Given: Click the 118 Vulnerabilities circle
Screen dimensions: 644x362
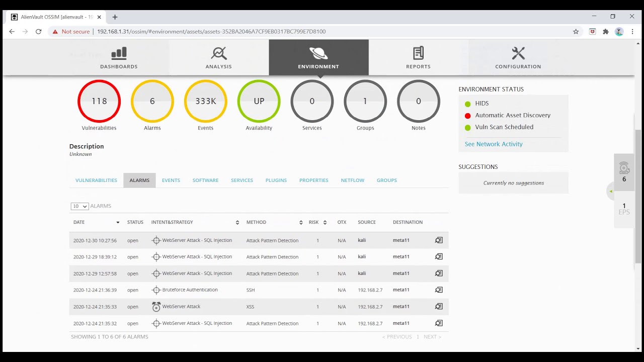Looking at the screenshot, I should pyautogui.click(x=99, y=101).
